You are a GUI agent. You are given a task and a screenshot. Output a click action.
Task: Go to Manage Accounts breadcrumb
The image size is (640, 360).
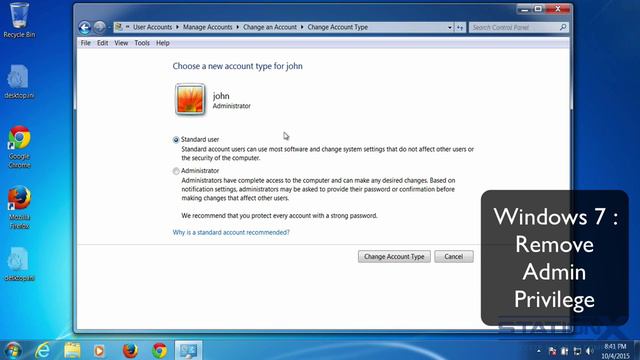tap(207, 27)
